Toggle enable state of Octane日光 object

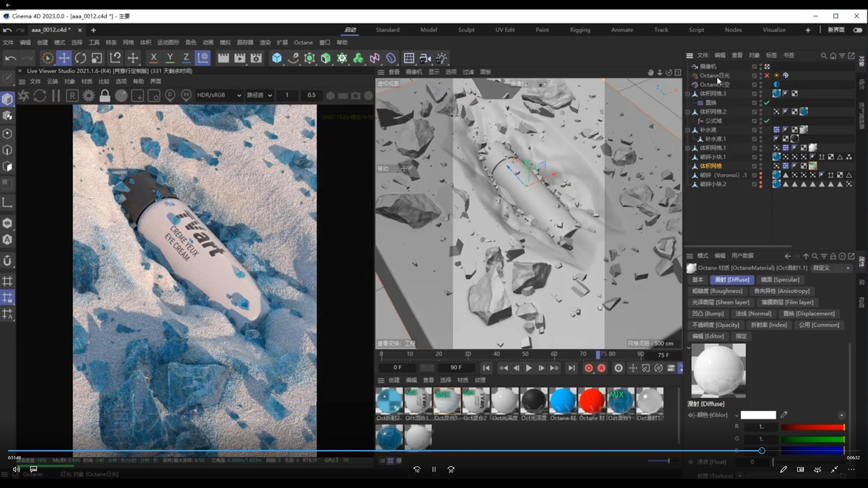[767, 75]
